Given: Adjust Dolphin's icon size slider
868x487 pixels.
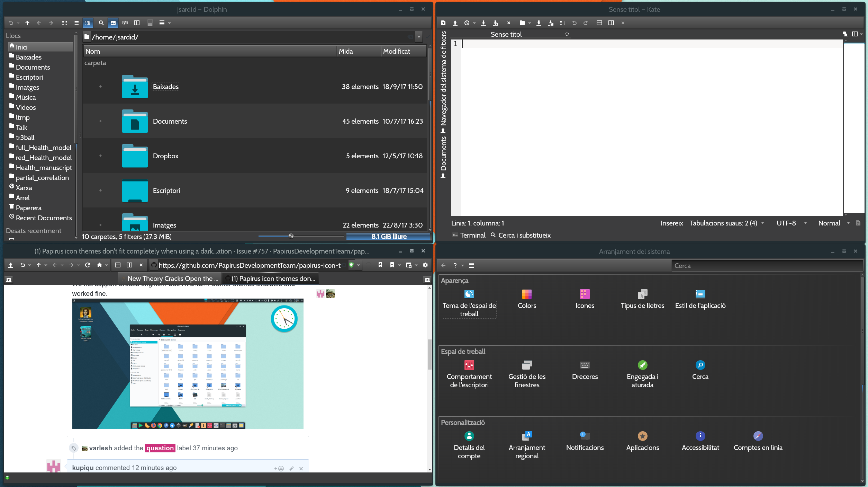Looking at the screenshot, I should point(291,236).
